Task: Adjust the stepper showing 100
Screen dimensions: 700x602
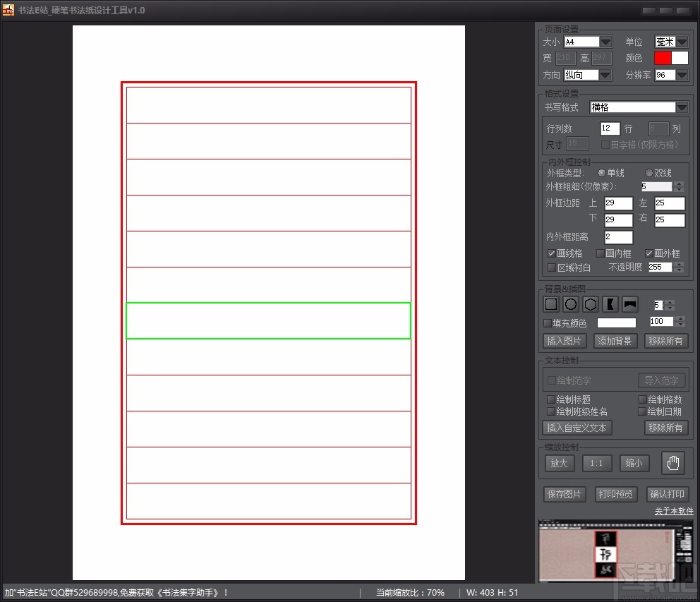Action: [680, 321]
